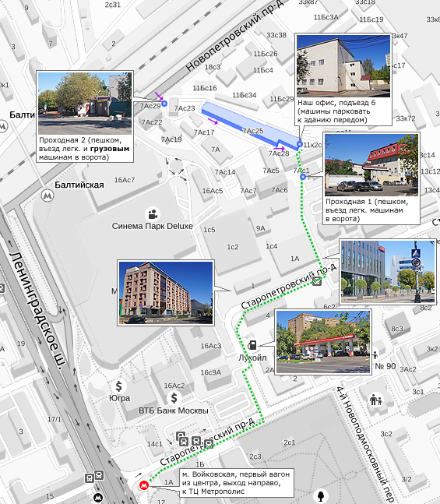
Task: Click the blue marker at Проходная 1
Action: pyautogui.click(x=303, y=177)
